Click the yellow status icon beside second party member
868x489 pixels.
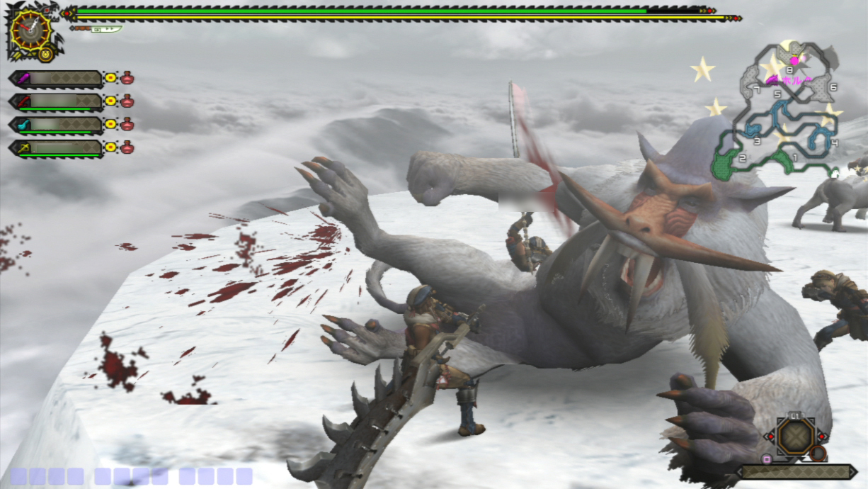point(110,101)
